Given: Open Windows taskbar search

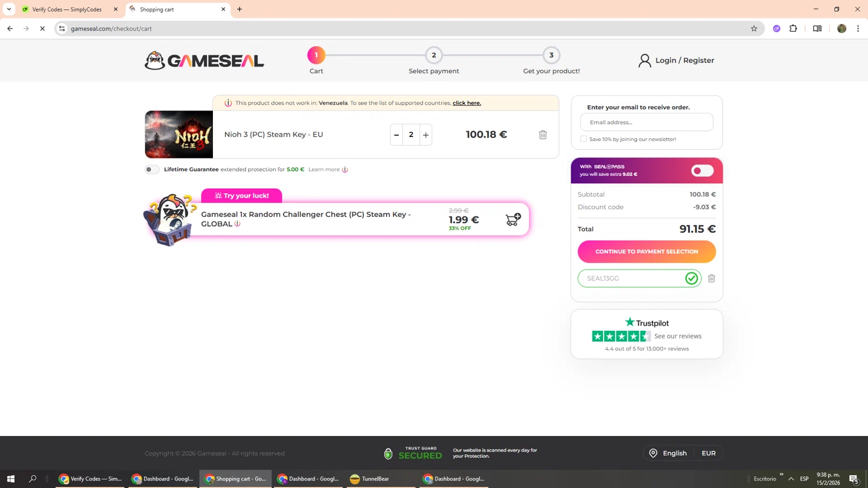Looking at the screenshot, I should pyautogui.click(x=32, y=479).
